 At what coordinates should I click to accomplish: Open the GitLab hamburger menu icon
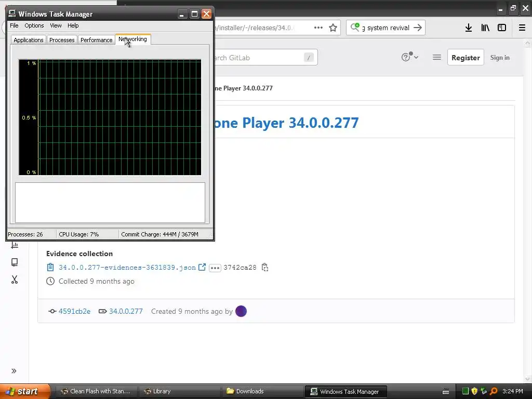(436, 57)
